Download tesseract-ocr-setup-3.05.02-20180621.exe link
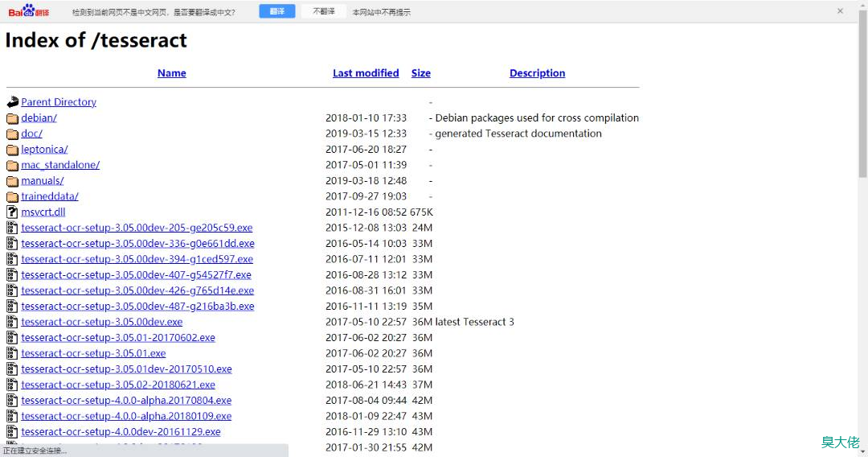868x457 pixels. (x=118, y=385)
